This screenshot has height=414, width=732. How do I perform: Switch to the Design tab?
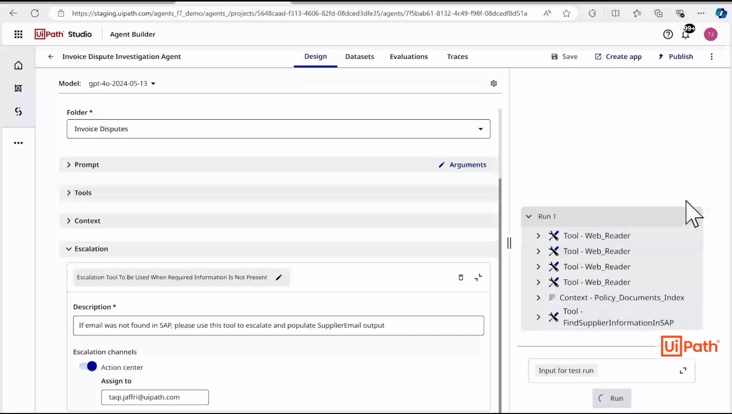316,56
